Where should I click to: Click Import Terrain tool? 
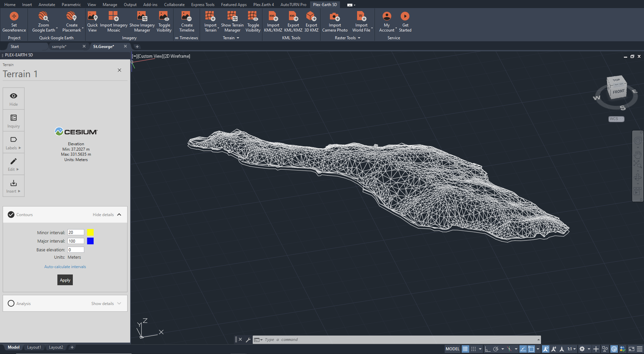(210, 22)
